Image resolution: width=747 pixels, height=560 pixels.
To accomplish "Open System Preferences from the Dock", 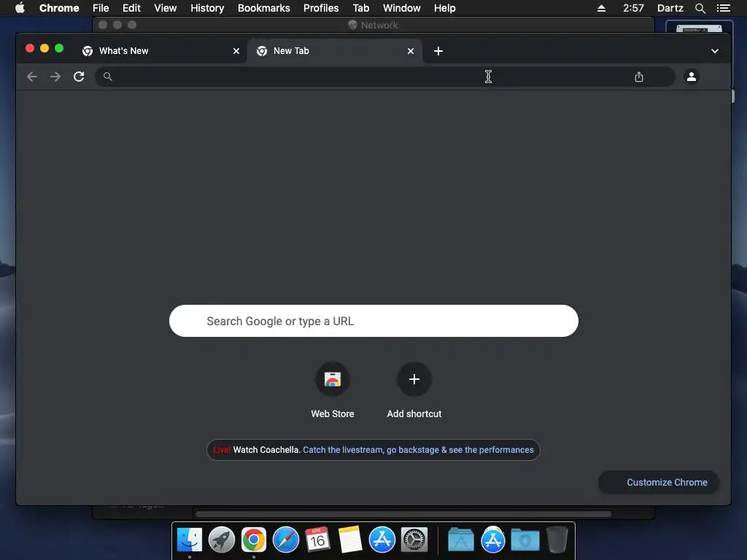I will 414,540.
